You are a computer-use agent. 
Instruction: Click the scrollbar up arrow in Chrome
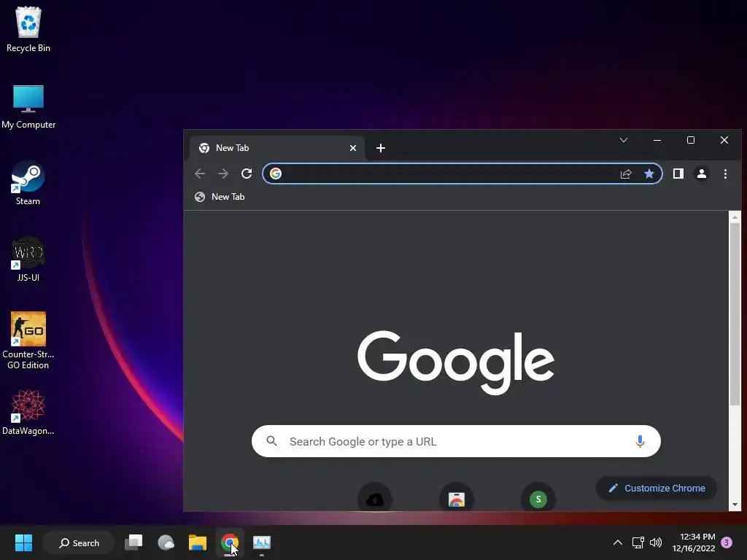[x=735, y=217]
